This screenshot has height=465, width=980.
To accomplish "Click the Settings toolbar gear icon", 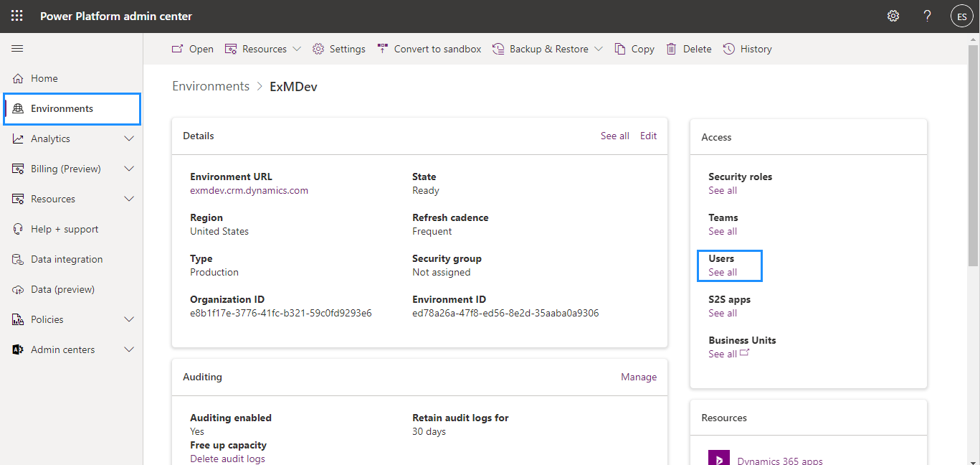I will [318, 49].
